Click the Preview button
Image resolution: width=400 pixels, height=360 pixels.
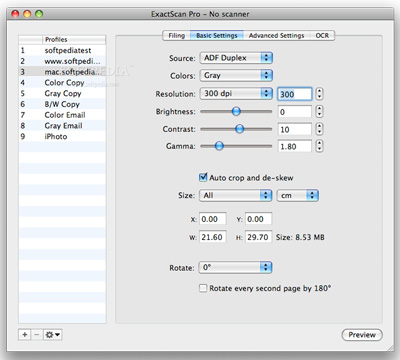(362, 335)
